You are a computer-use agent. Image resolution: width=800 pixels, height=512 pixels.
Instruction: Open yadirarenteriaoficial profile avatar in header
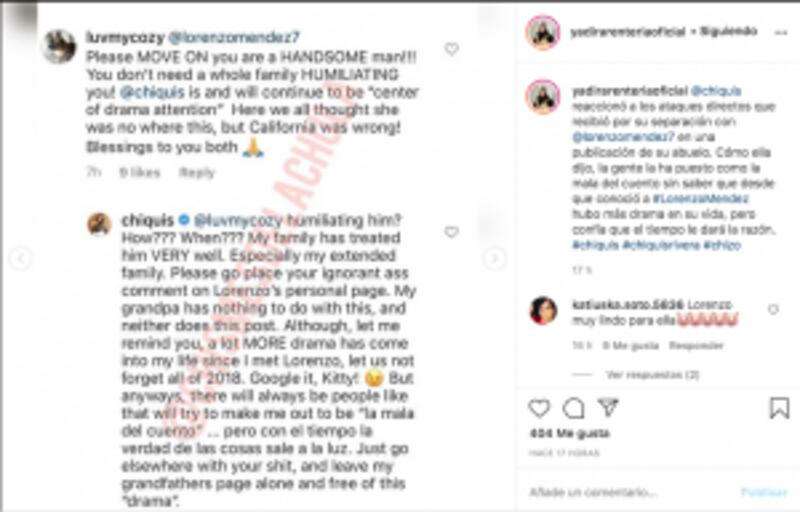coord(543,32)
